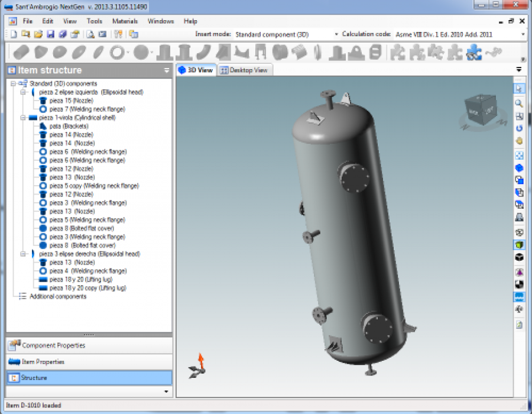
Task: Toggle the green cube shaded display mode
Action: (x=519, y=245)
